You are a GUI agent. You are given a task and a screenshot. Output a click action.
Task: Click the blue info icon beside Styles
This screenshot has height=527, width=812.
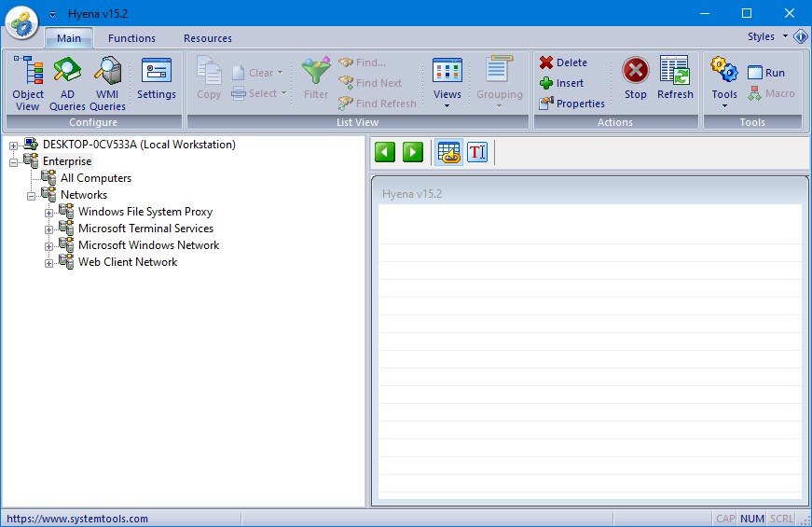click(801, 36)
